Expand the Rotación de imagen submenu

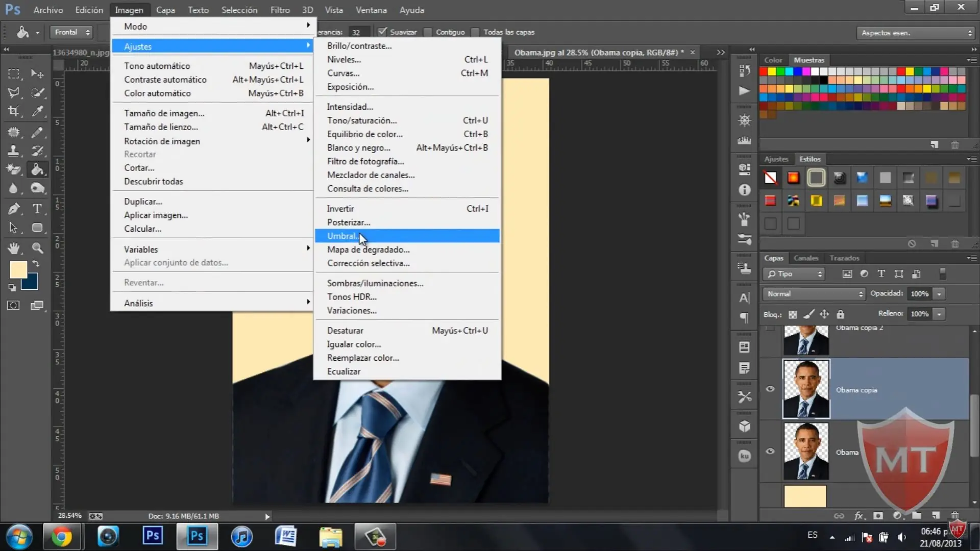click(212, 141)
